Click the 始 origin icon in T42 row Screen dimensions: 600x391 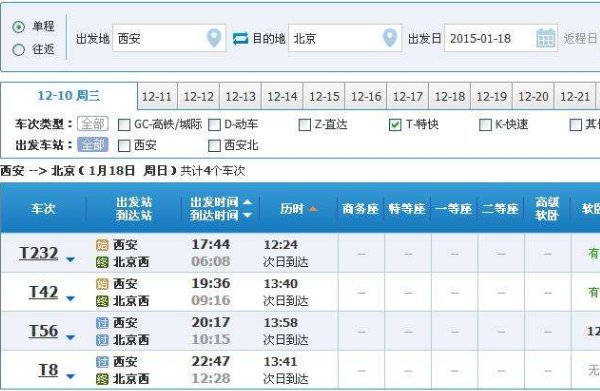pos(102,284)
